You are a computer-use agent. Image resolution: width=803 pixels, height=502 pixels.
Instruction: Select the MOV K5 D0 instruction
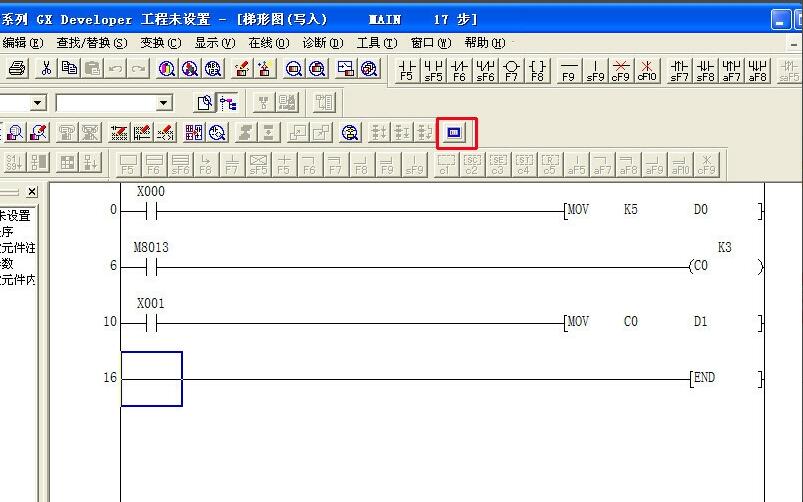pos(660,210)
